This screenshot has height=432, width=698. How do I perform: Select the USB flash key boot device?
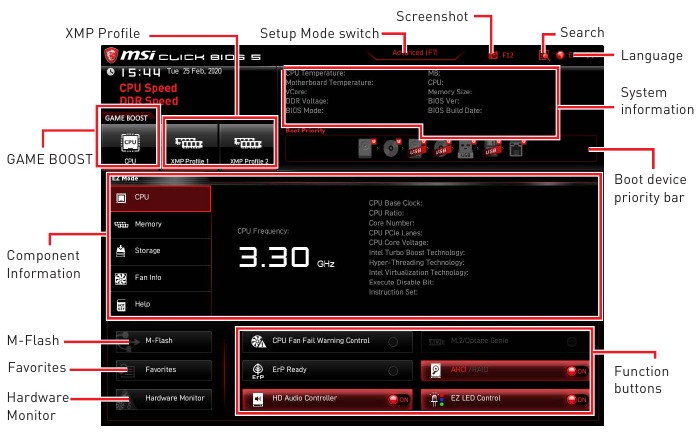point(466,148)
